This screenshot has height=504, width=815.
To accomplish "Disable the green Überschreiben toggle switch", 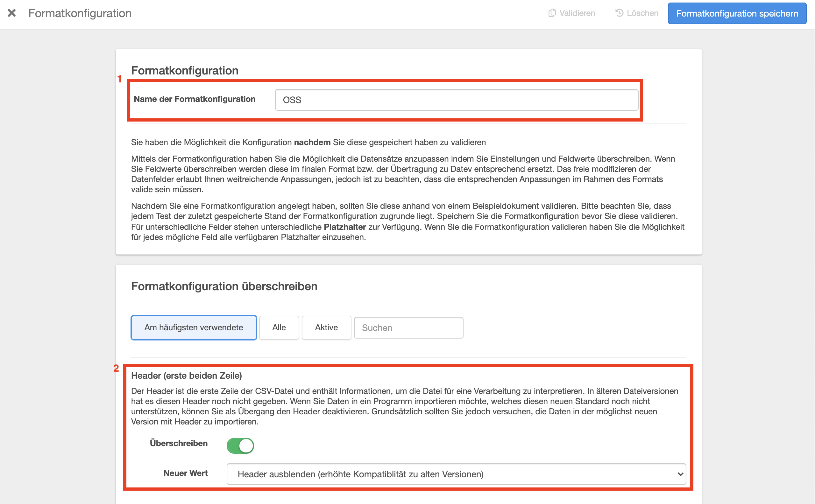I will pos(240,446).
